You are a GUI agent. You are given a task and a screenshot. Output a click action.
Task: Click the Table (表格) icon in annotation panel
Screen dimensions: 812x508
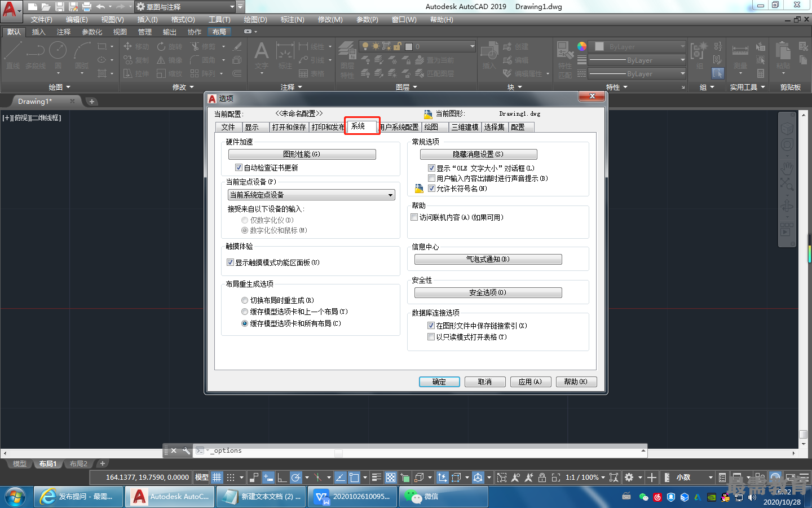[311, 73]
